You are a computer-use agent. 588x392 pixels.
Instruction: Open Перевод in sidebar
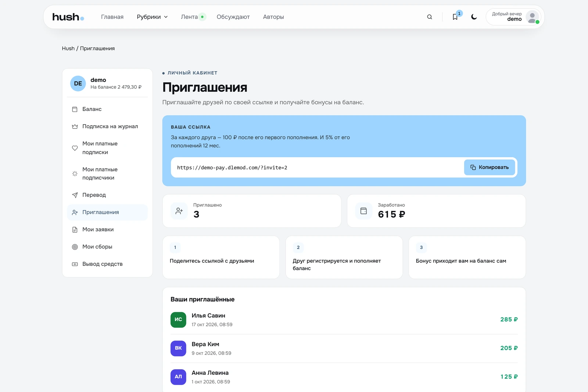pyautogui.click(x=107, y=195)
